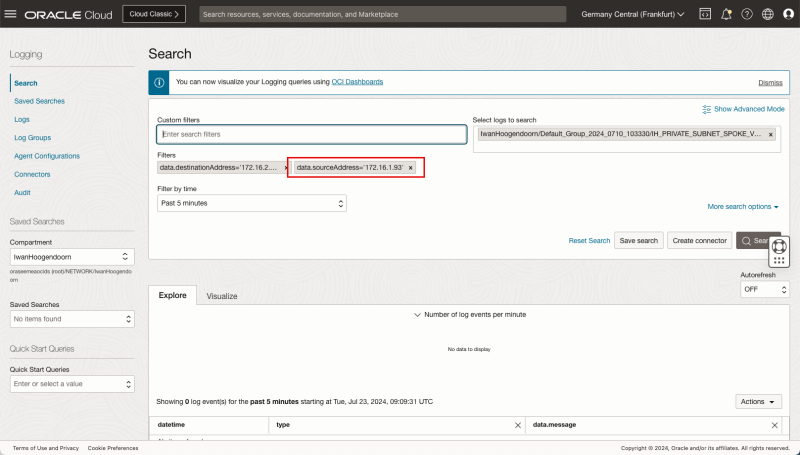Open the hamburger navigation menu
The image size is (800, 455).
(x=12, y=15)
